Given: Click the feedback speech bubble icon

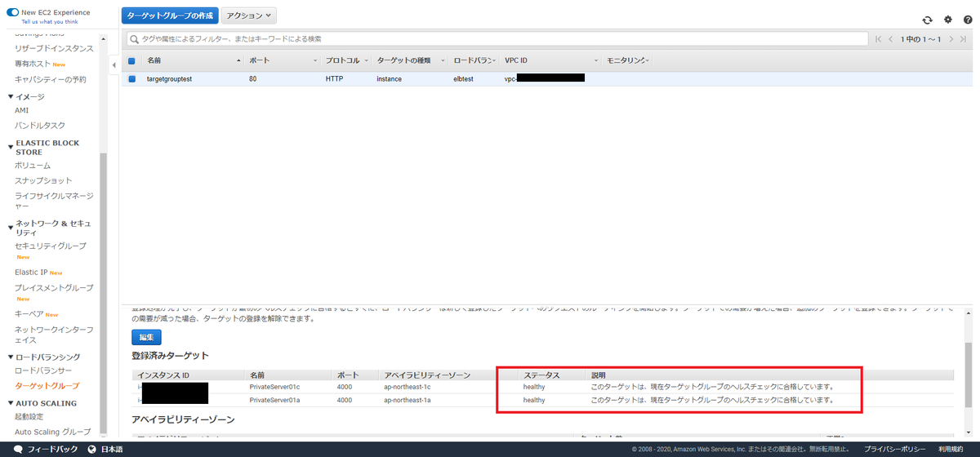Looking at the screenshot, I should 19,450.
